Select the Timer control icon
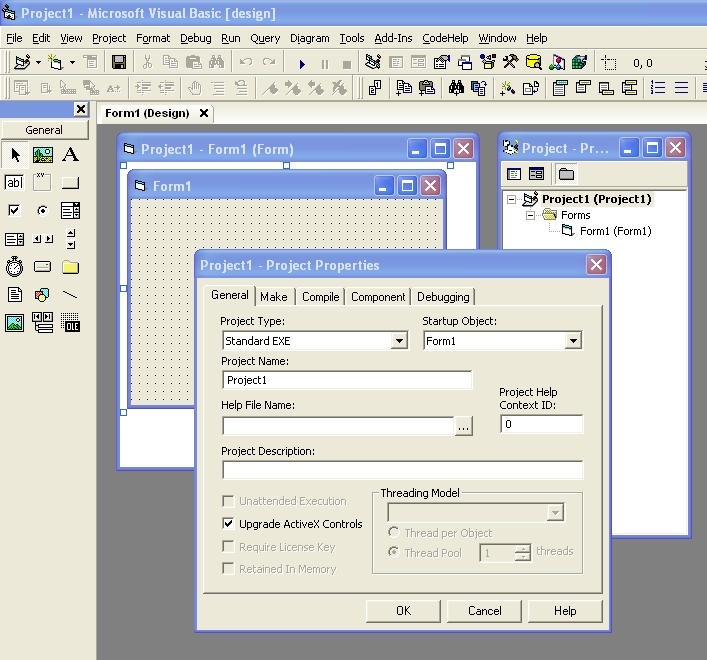The image size is (707, 660). [14, 267]
